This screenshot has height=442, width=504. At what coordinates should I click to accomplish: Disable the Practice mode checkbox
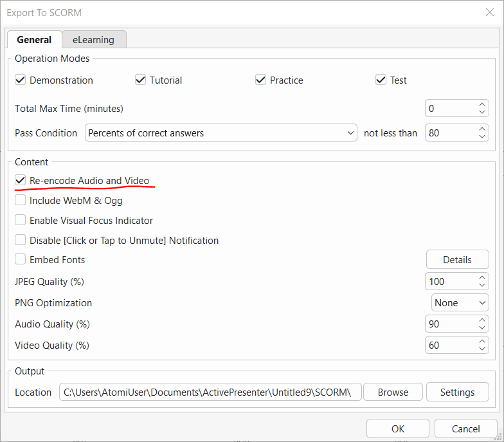tap(261, 80)
